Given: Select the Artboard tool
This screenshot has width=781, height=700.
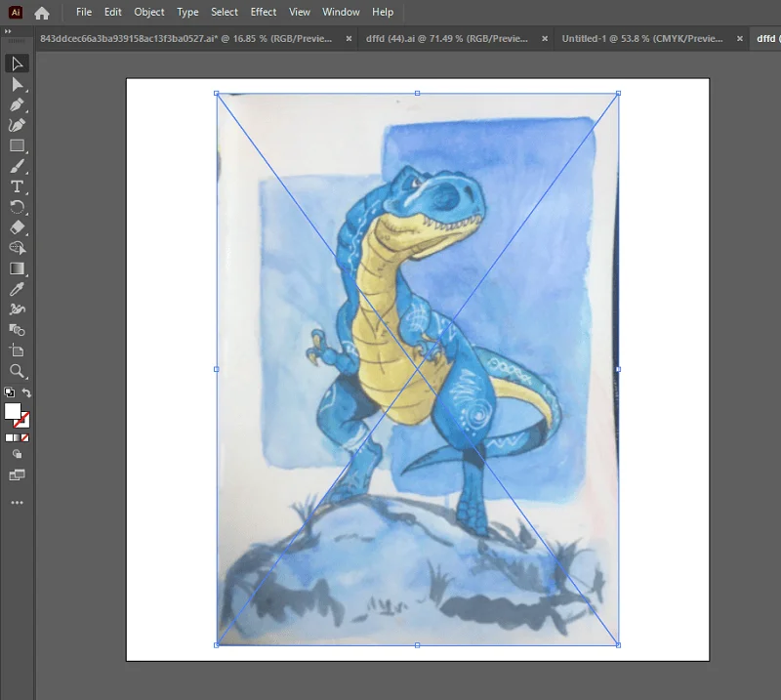Looking at the screenshot, I should coord(17,350).
